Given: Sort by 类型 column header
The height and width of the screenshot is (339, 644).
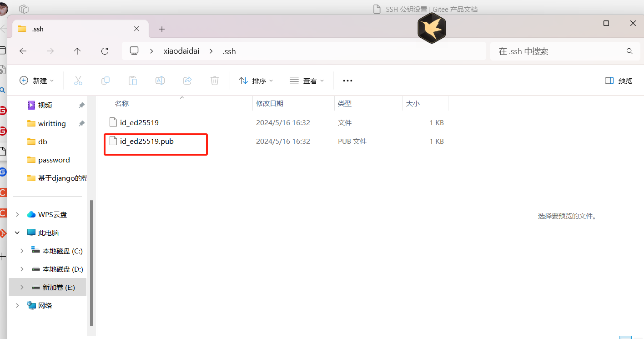Looking at the screenshot, I should (345, 104).
